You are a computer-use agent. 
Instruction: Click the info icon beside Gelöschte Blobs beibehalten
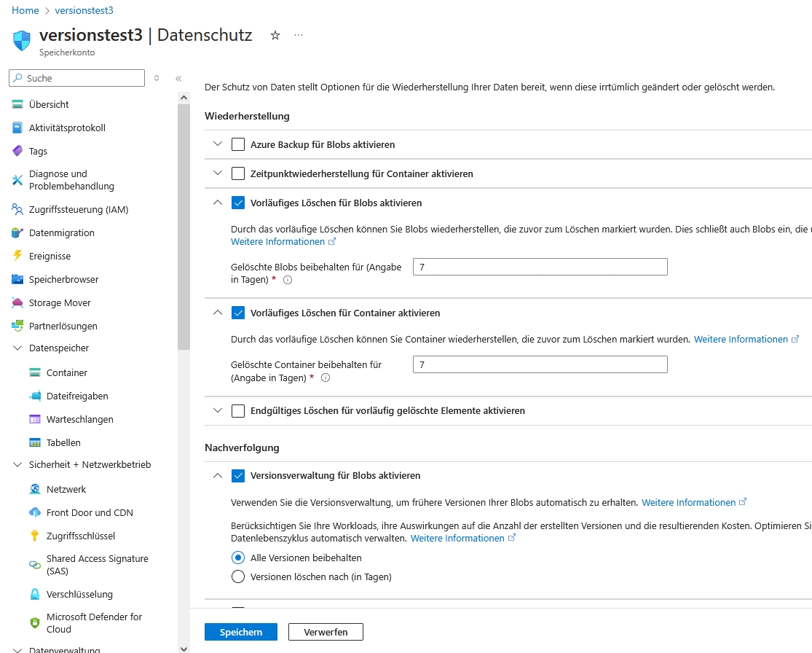(x=288, y=280)
